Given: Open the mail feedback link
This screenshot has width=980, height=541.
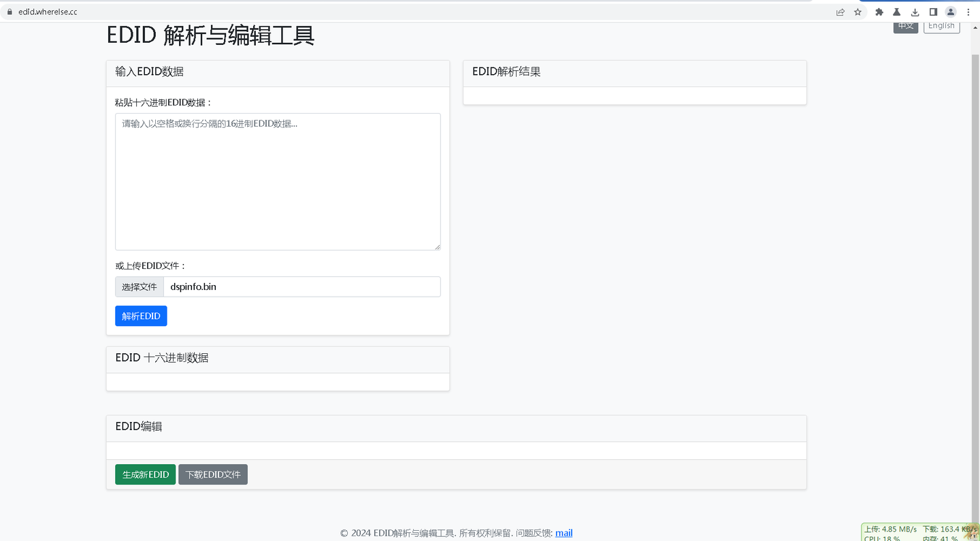Looking at the screenshot, I should pyautogui.click(x=563, y=533).
